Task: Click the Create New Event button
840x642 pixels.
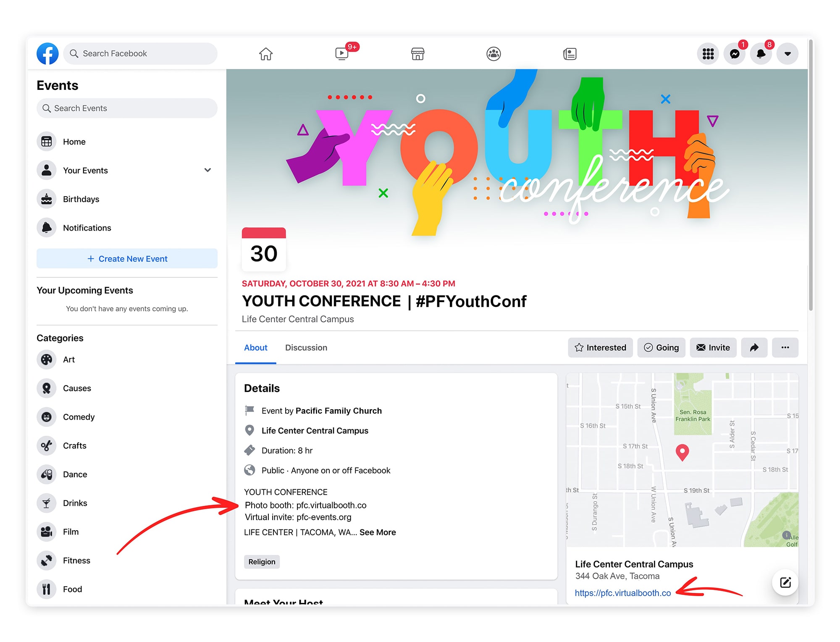Action: (x=127, y=258)
